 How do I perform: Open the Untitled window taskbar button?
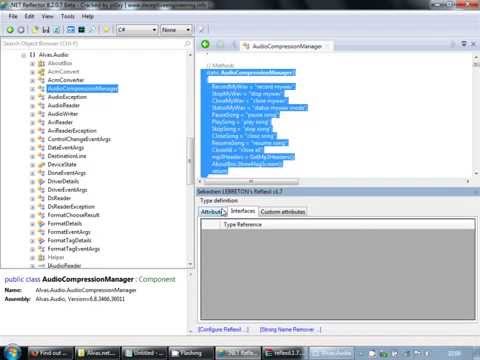pos(145,353)
